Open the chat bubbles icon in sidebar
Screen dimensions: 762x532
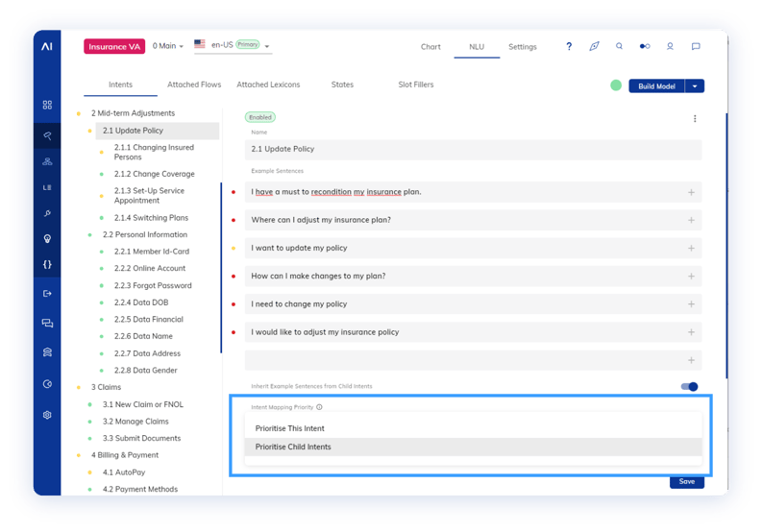47,323
